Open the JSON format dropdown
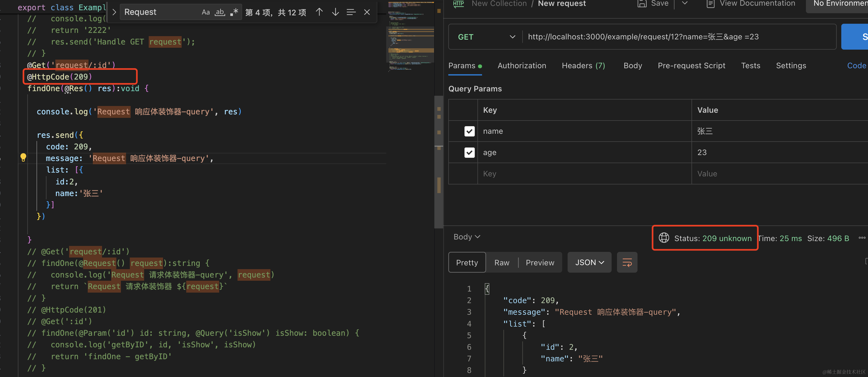This screenshot has width=868, height=377. [x=589, y=262]
